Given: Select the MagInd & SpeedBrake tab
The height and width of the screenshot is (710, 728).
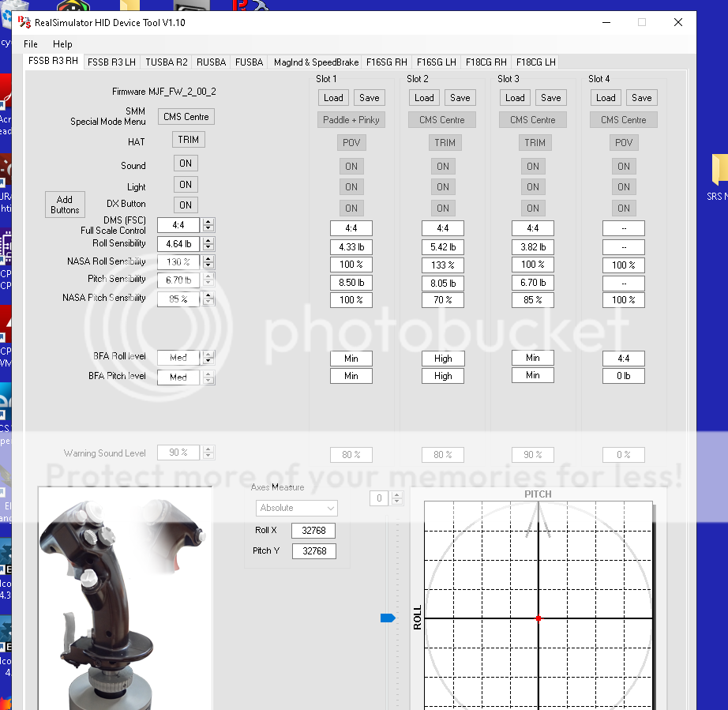Looking at the screenshot, I should point(316,62).
